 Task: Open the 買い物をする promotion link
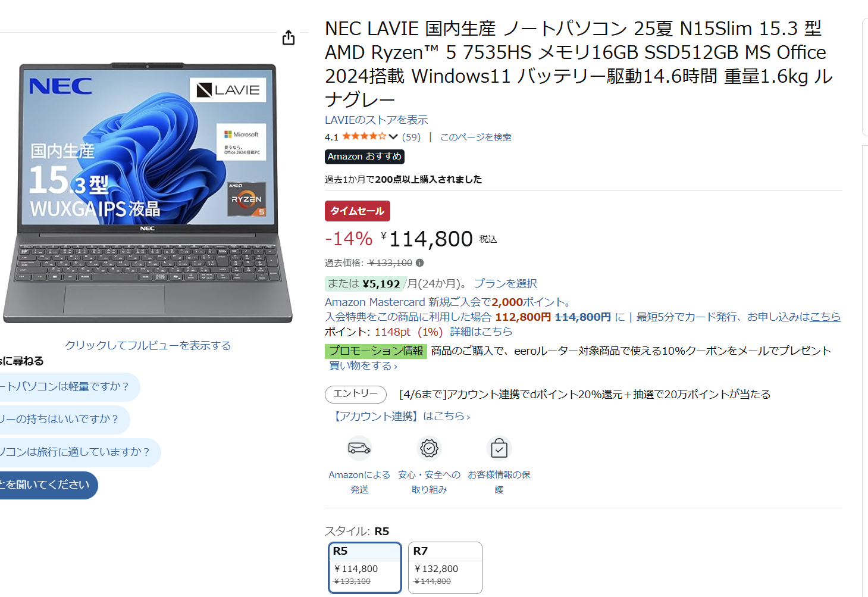(363, 365)
